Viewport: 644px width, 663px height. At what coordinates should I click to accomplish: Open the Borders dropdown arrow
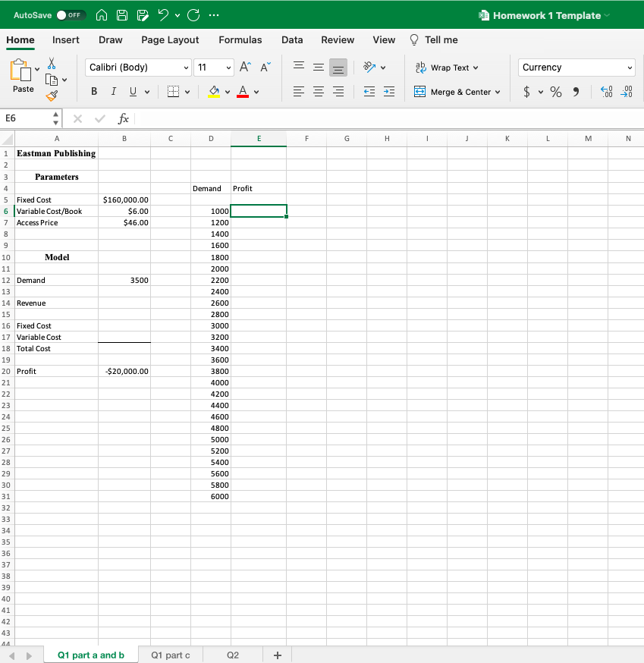tap(187, 91)
